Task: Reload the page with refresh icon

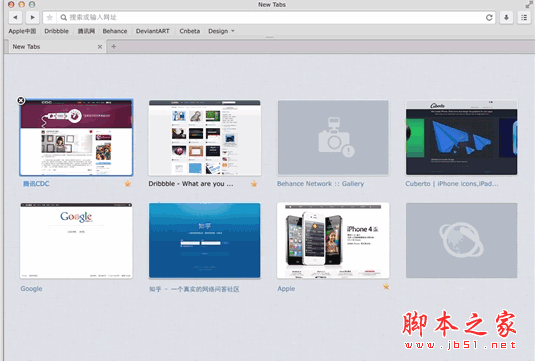Action: [x=489, y=17]
